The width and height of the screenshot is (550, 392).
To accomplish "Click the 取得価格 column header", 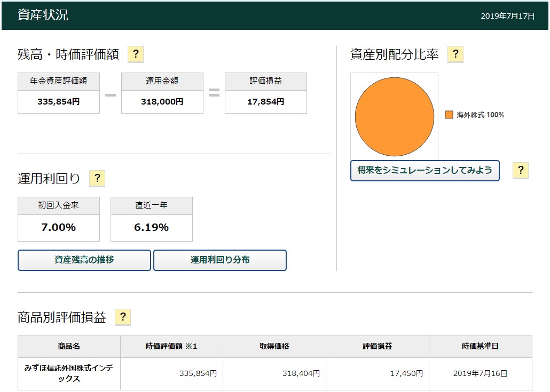I will coord(274,347).
